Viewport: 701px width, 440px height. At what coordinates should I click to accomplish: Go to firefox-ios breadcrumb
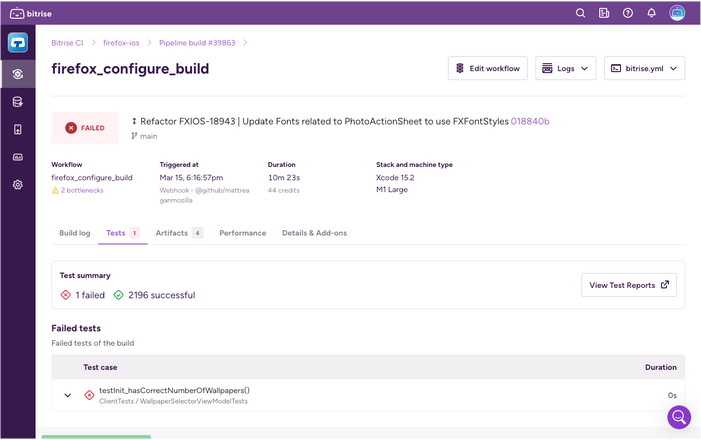[x=121, y=43]
